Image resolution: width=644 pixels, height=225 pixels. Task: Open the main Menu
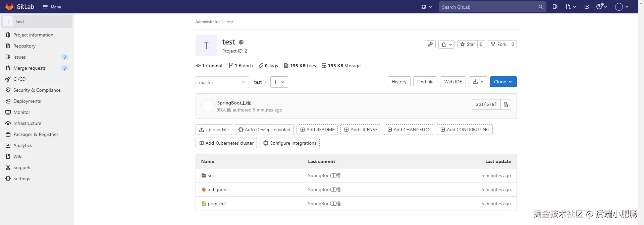[52, 7]
